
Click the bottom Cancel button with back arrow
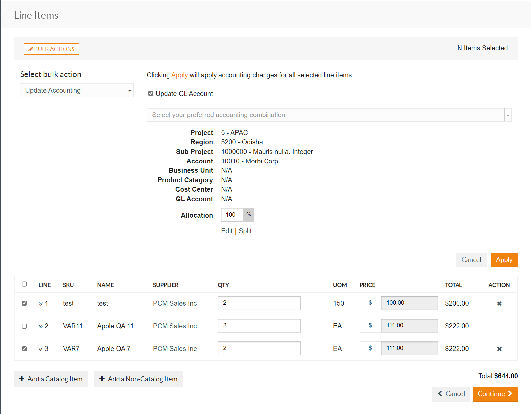[x=451, y=394]
